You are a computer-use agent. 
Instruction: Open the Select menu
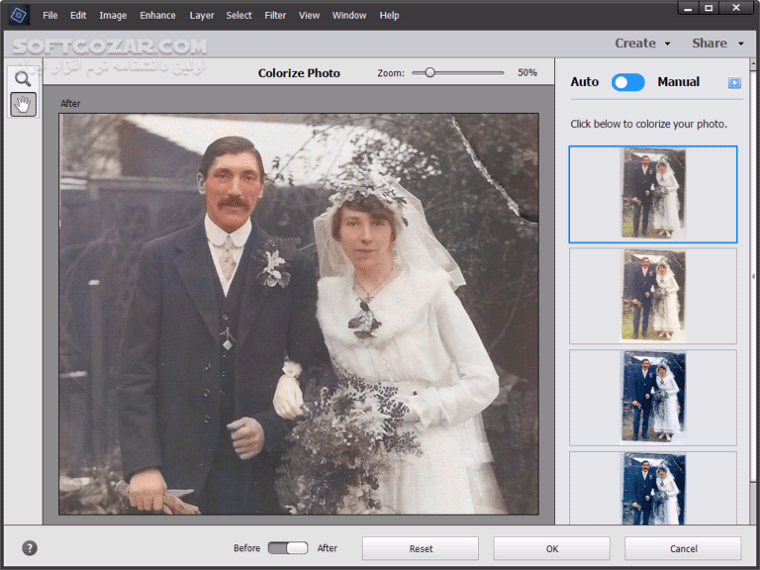(x=239, y=16)
